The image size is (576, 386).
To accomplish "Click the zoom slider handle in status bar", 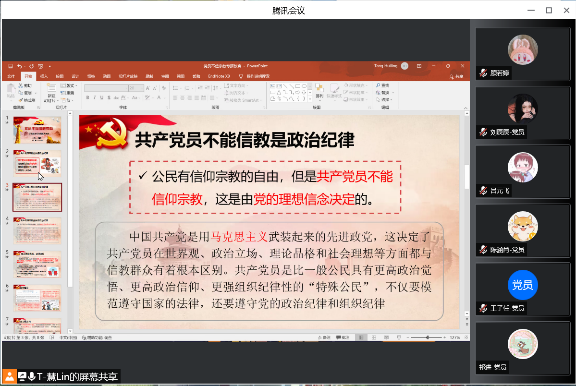I will (428, 337).
